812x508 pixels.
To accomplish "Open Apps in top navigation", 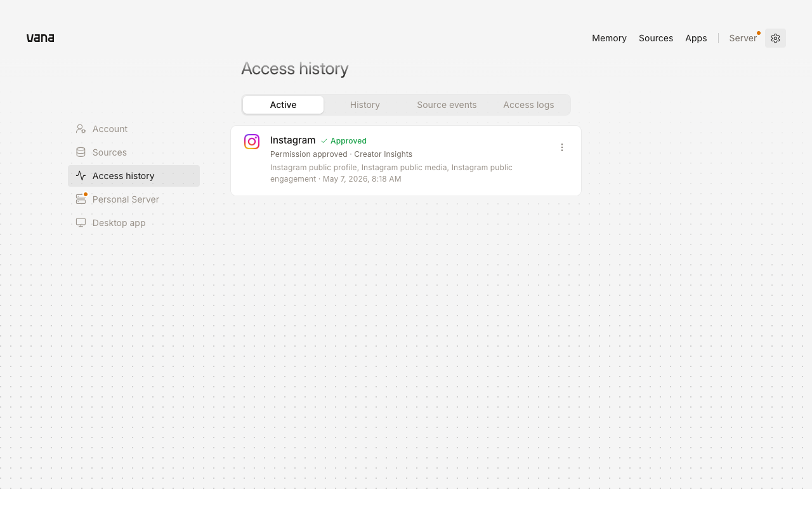I will 696,38.
